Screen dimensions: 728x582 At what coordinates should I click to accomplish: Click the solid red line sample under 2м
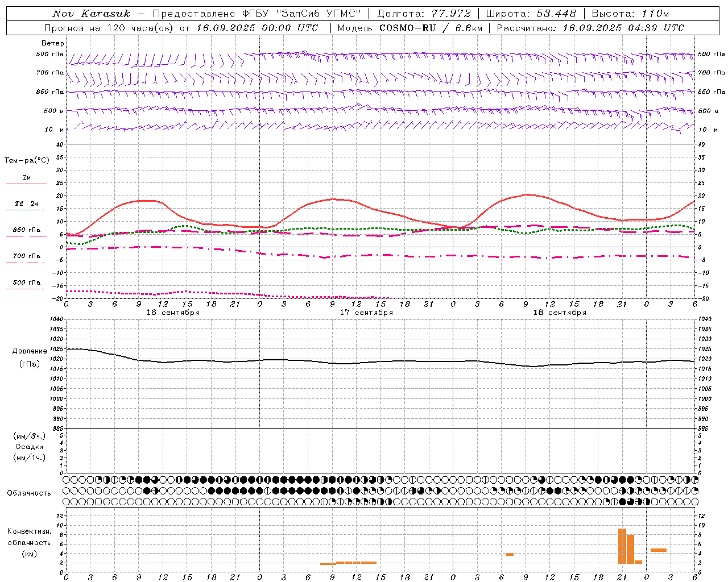[x=26, y=184]
